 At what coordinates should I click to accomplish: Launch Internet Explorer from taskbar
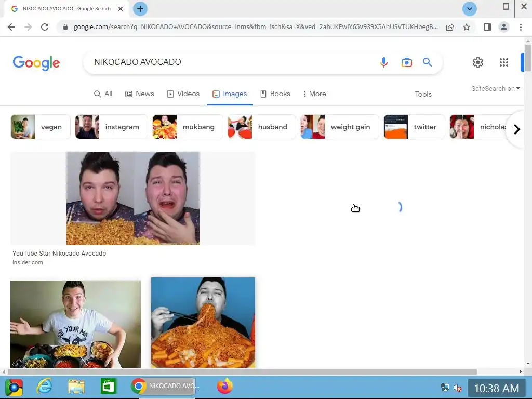pos(45,386)
